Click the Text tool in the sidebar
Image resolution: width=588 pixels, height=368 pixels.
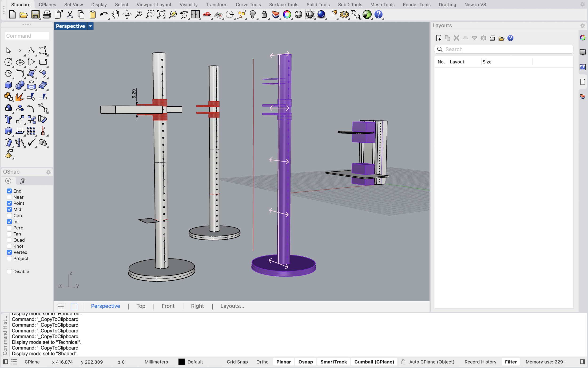click(8, 119)
